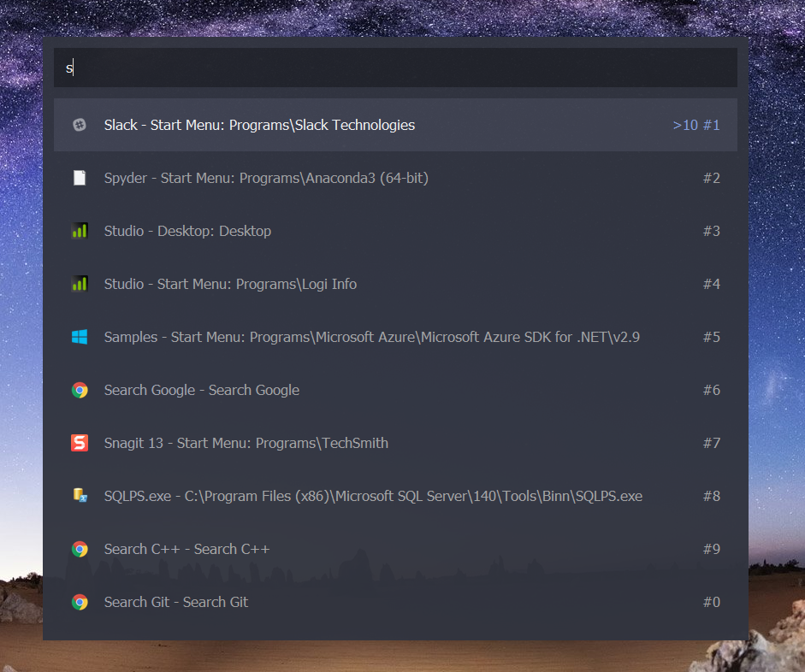Viewport: 805px width, 672px height.
Task: Select Studio - Desktop: Desktop result
Action: [395, 231]
